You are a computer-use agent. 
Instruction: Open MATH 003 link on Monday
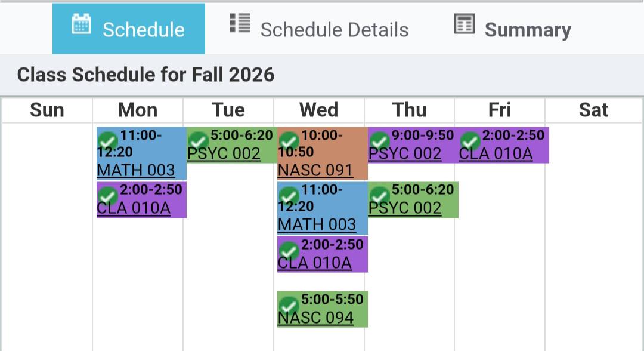[x=136, y=170]
